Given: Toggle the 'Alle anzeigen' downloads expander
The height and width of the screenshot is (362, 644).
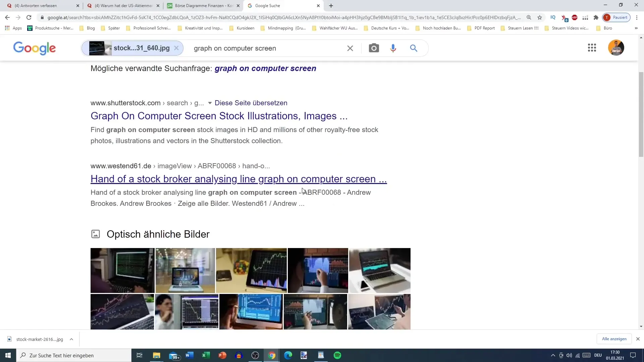Looking at the screenshot, I should point(614,339).
